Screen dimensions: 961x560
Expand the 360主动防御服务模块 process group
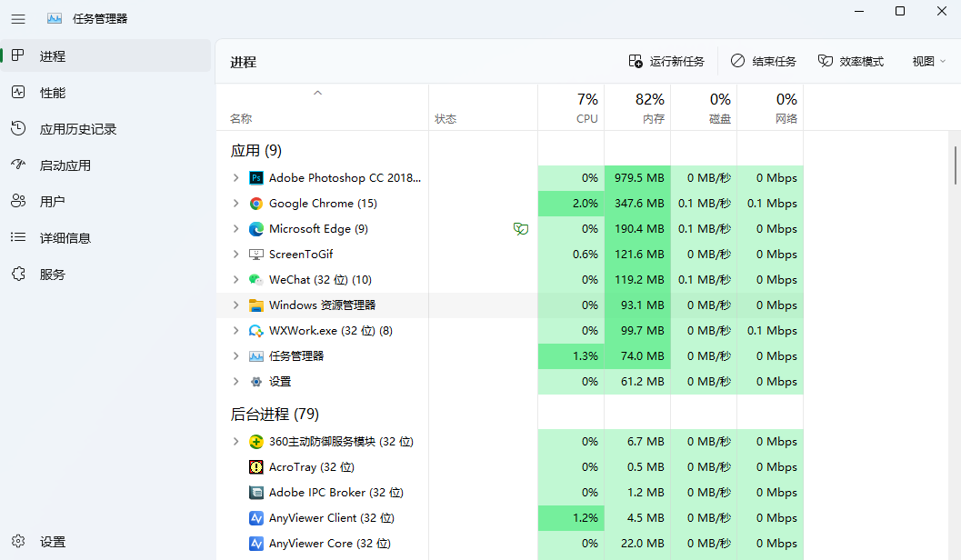[x=236, y=441]
